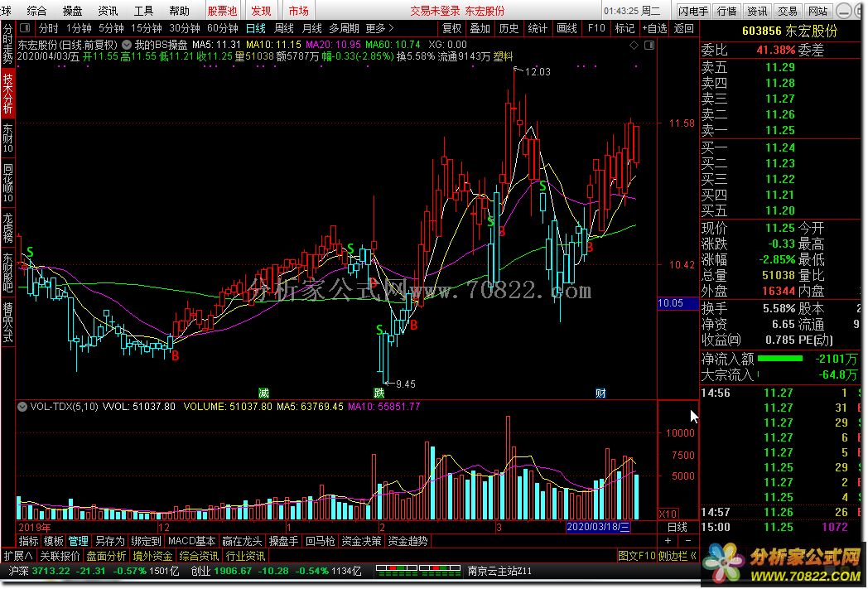Viewport: 868px width, 589px height.
Task: Click the window layout icon beside the diamond
Action: click(x=649, y=46)
